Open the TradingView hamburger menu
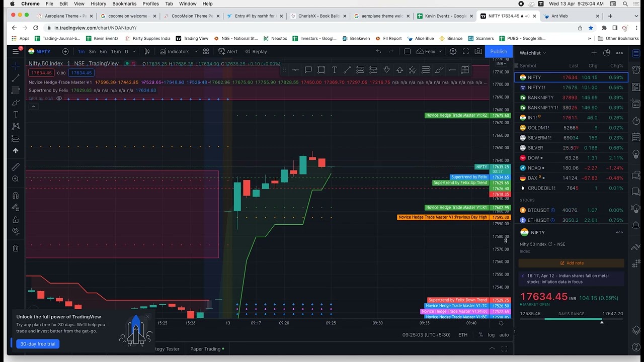Image resolution: width=644 pixels, height=362 pixels. tap(16, 51)
